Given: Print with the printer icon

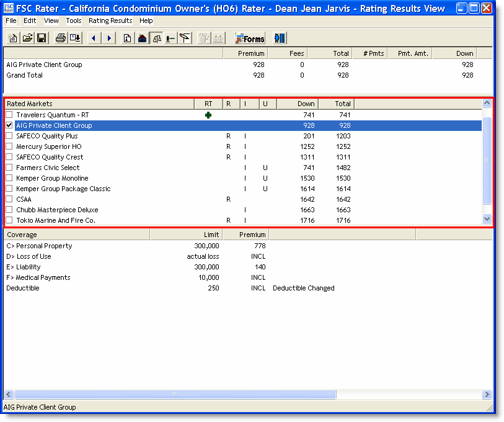Looking at the screenshot, I should tap(60, 38).
